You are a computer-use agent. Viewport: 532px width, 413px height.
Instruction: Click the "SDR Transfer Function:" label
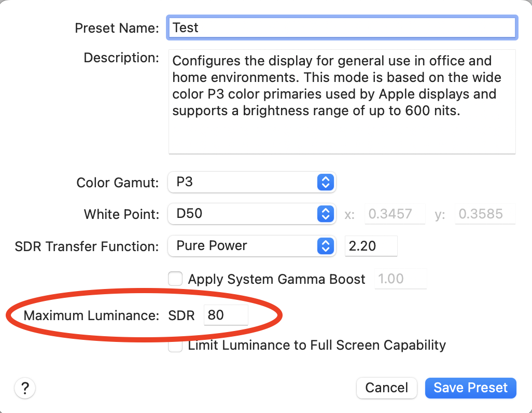coord(87,246)
